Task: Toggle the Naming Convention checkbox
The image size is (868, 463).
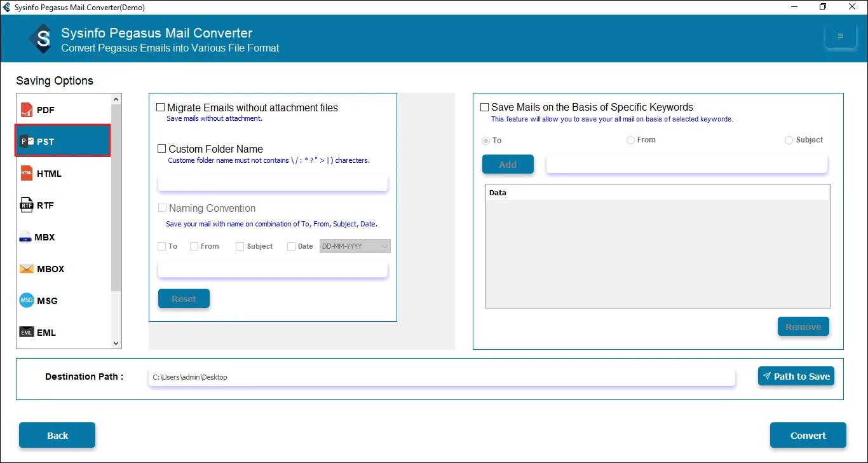Action: (x=163, y=208)
